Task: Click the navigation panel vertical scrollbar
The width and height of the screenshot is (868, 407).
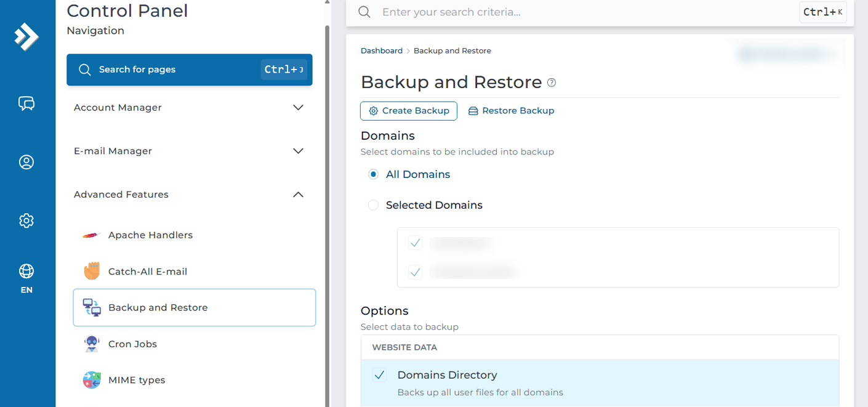Action: coord(327,216)
